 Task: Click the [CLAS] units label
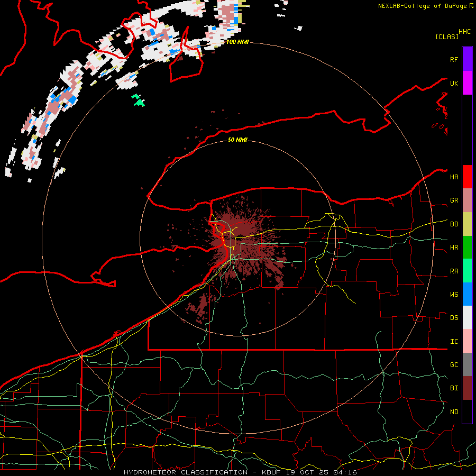pos(447,36)
